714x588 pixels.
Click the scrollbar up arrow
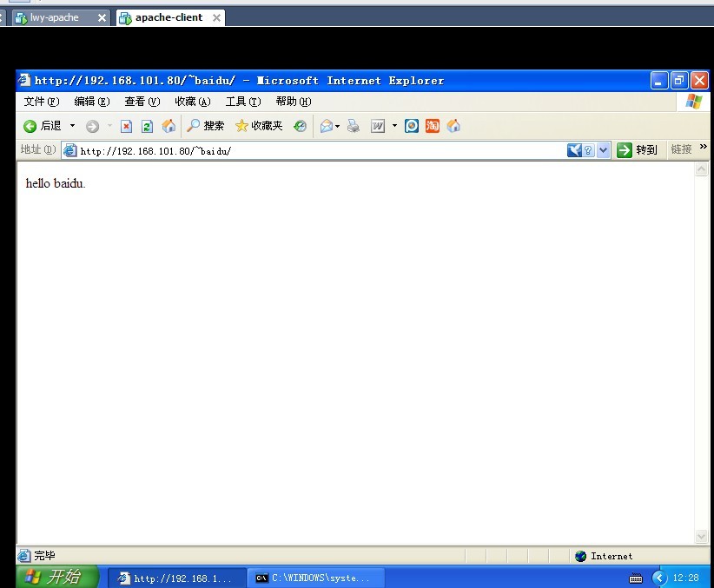pos(701,169)
